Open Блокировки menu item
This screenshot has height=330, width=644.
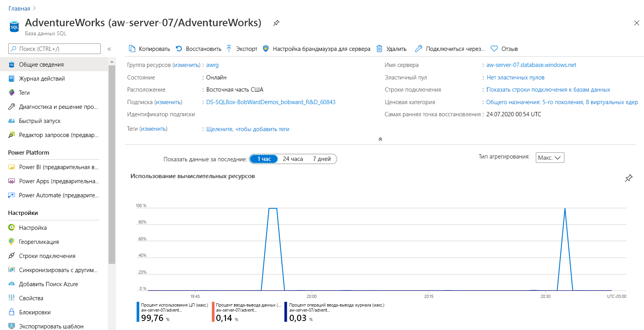54,312
